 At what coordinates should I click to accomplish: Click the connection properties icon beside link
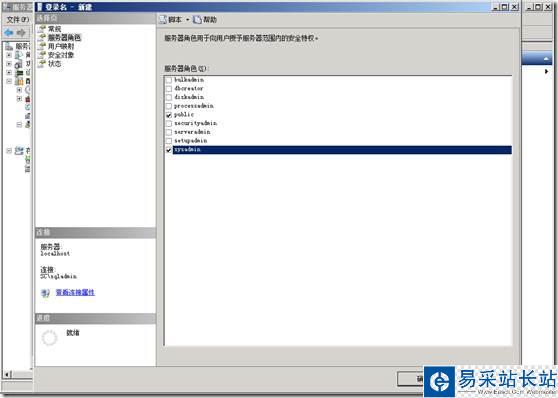pyautogui.click(x=45, y=293)
